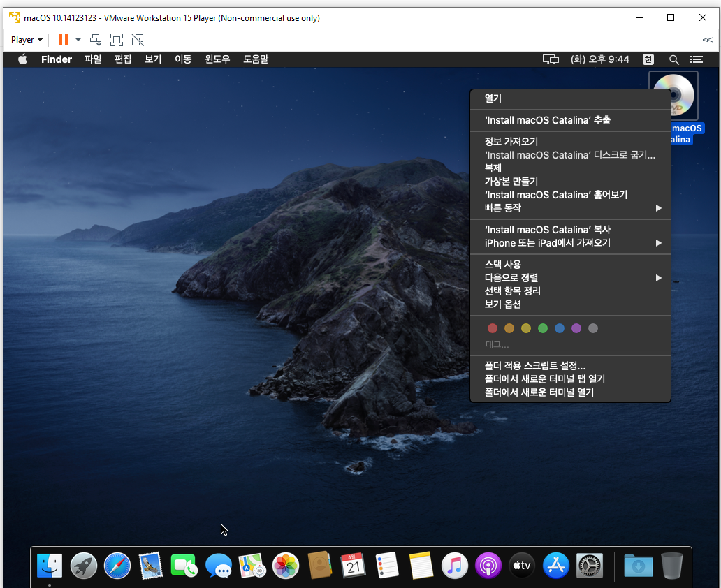
Task: Toggle 스택 사용 in context menu
Action: click(x=570, y=265)
